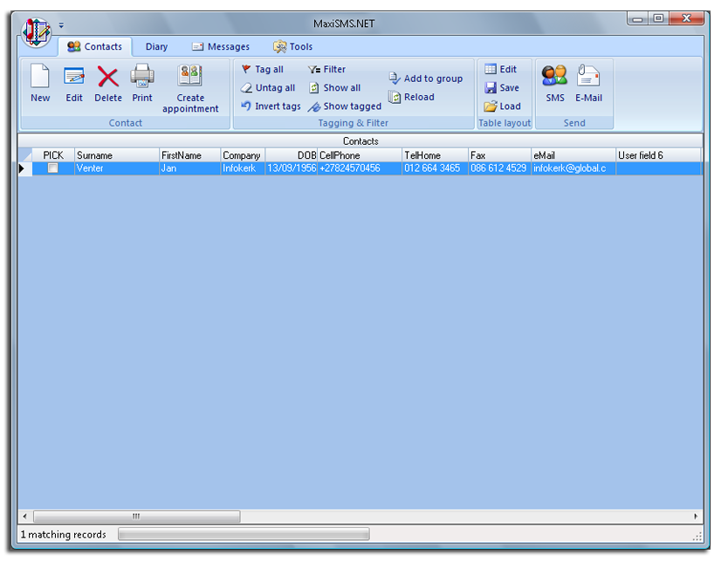Click the CellPhone column header
The height and width of the screenshot is (561, 728).
[360, 155]
